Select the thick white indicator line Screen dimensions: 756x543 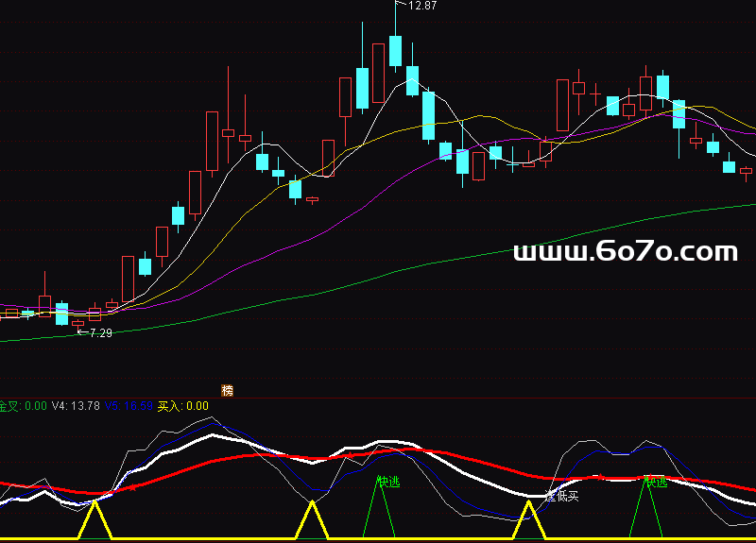[217, 435]
